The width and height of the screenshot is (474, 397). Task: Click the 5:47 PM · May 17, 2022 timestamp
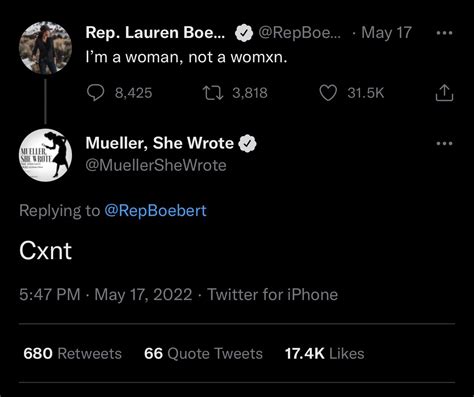[x=106, y=295]
